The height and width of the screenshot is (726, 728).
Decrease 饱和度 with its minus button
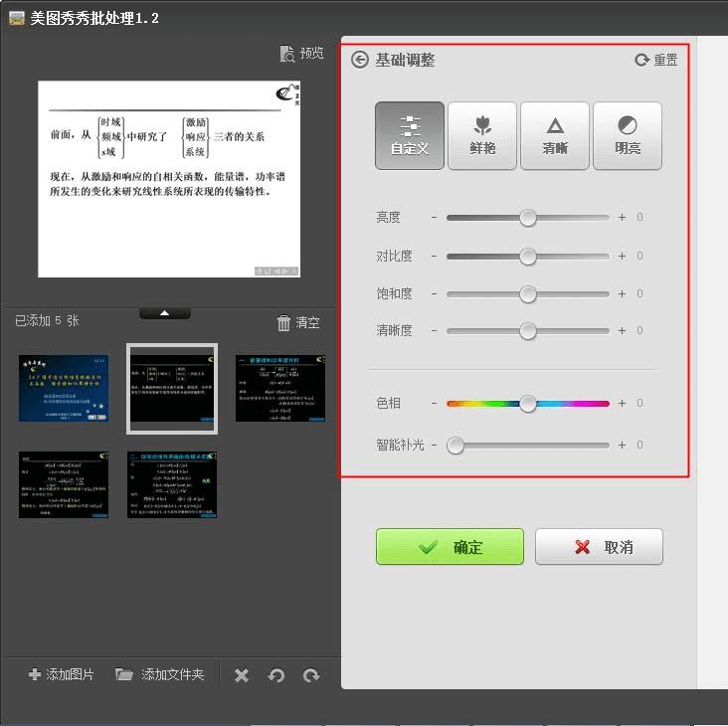click(x=434, y=293)
